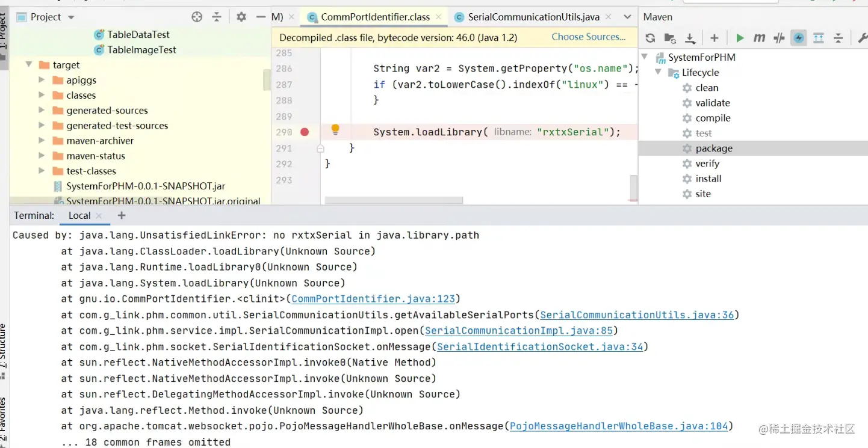
Task: Open CommPortIdentifier.java:123 stack trace link
Action: point(373,299)
